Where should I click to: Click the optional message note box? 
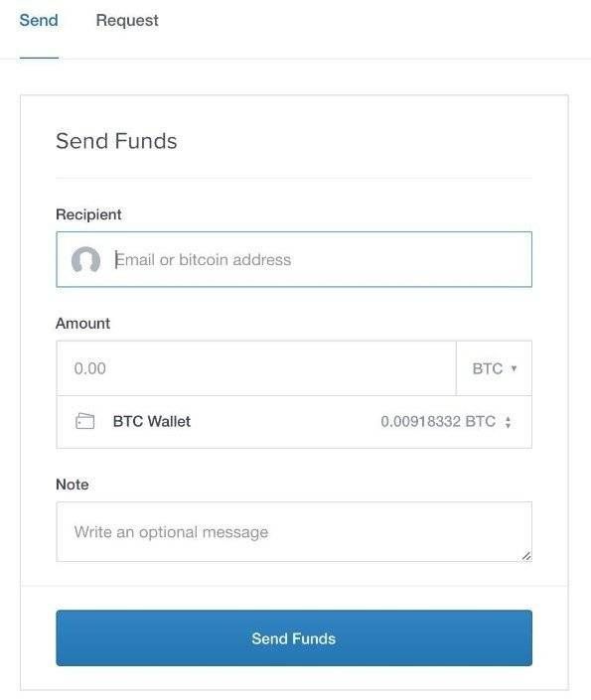coord(294,531)
